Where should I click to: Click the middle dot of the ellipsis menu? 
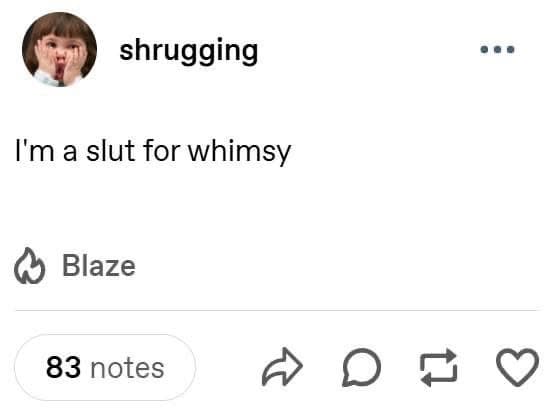click(x=497, y=49)
